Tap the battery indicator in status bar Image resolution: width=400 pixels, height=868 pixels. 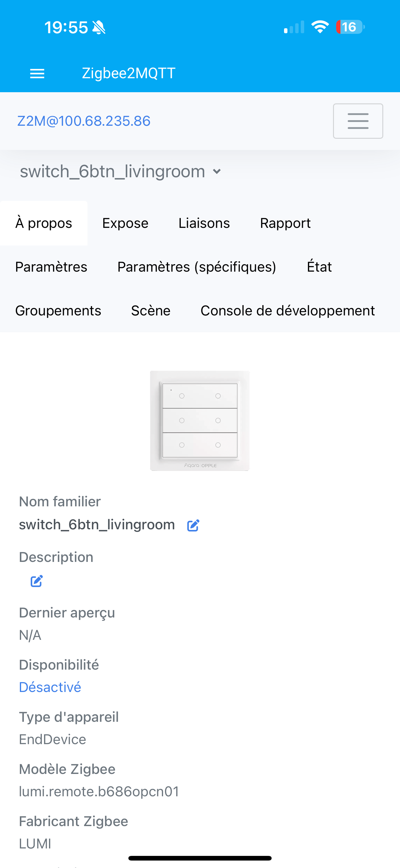[x=350, y=27]
